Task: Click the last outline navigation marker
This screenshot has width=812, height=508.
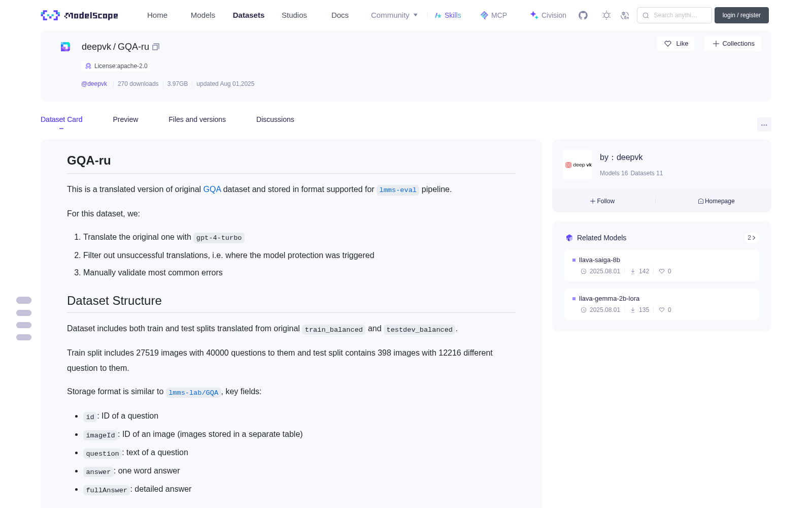Action: pyautogui.click(x=24, y=337)
